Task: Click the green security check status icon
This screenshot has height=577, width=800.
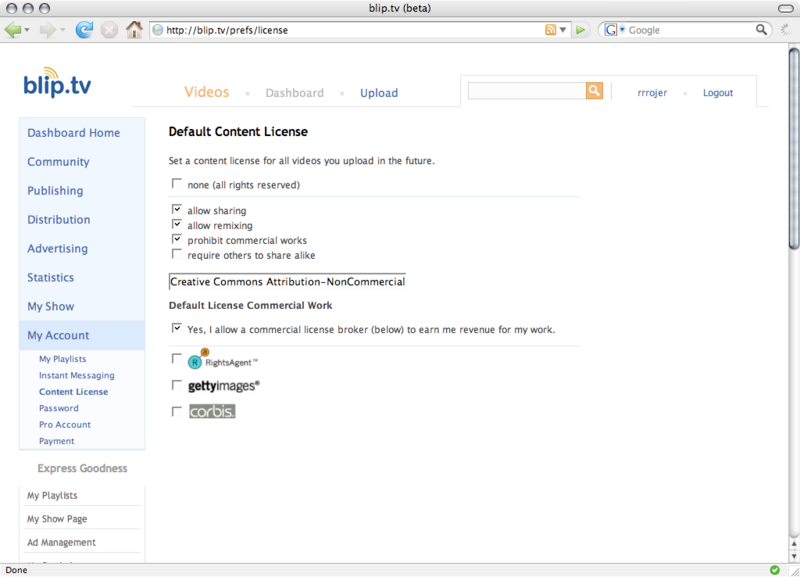Action: 774,570
